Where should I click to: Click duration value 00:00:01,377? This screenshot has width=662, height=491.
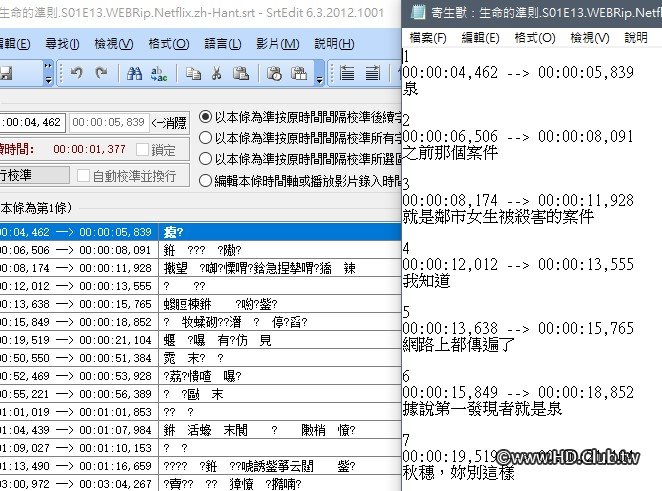[x=90, y=149]
